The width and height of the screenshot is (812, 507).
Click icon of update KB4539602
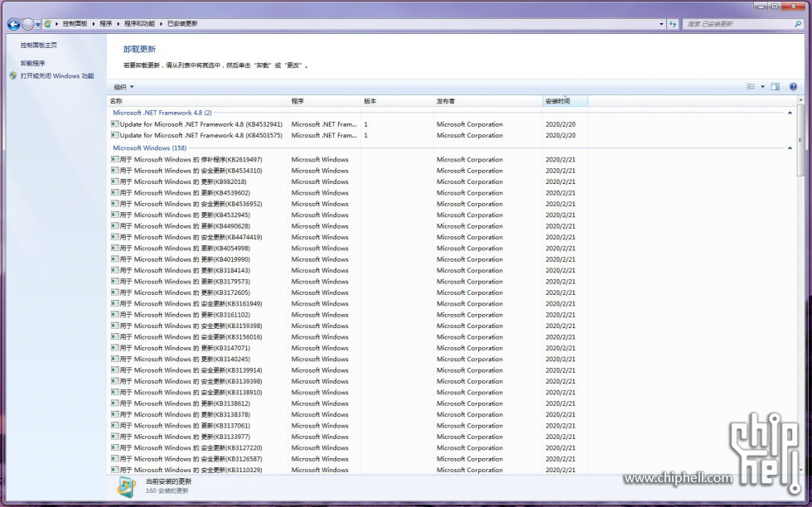tap(114, 193)
